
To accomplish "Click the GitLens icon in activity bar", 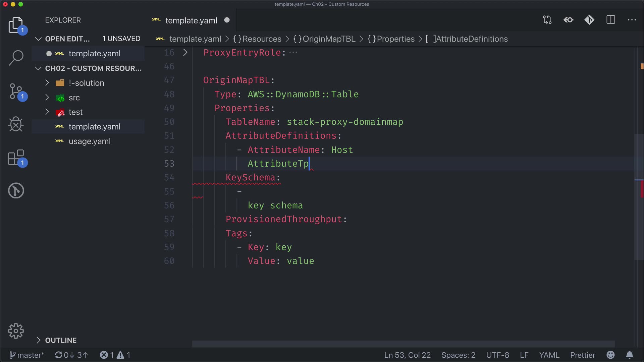I will (16, 190).
